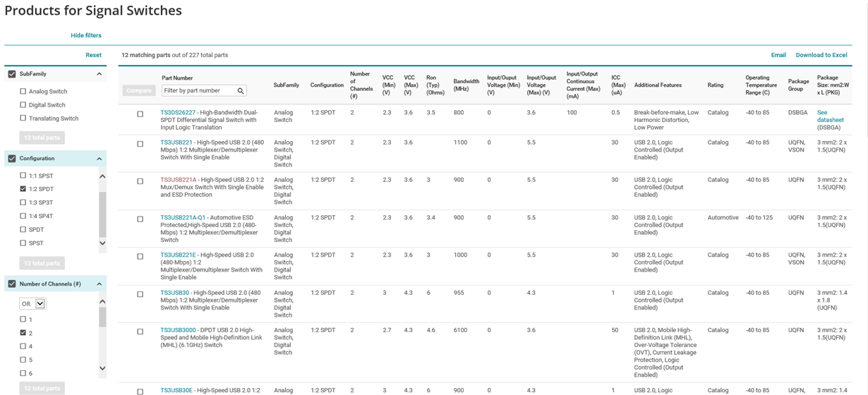Screen dimensions: 868x395
Task: Select the TS3DS26227 row compare checkbox
Action: [x=140, y=114]
